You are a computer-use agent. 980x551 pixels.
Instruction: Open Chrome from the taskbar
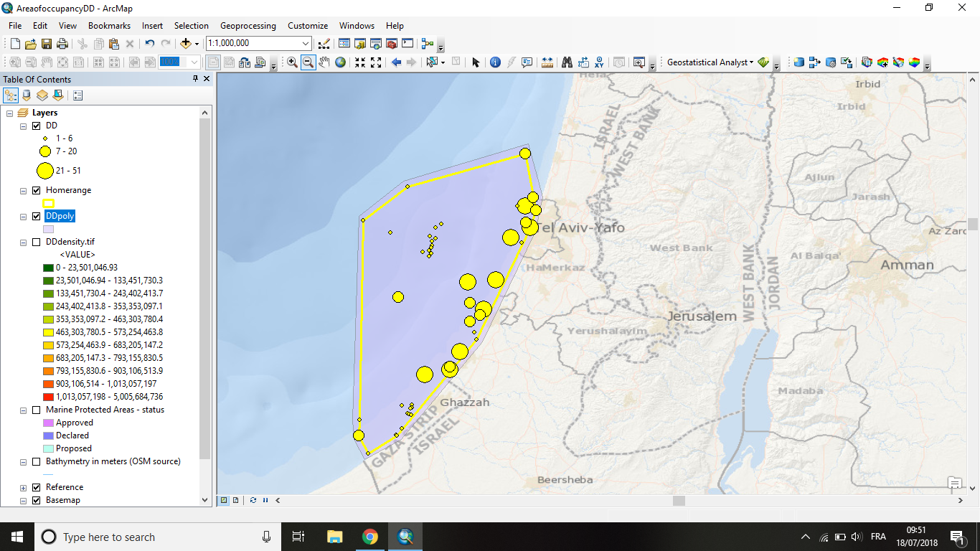[370, 537]
